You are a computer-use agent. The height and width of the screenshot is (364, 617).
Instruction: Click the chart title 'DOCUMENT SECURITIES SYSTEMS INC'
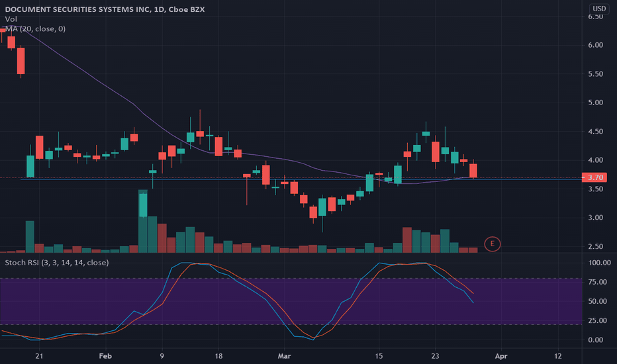click(x=77, y=9)
